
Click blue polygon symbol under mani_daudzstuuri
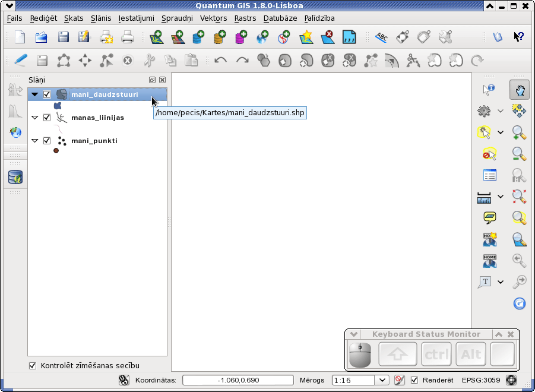58,106
